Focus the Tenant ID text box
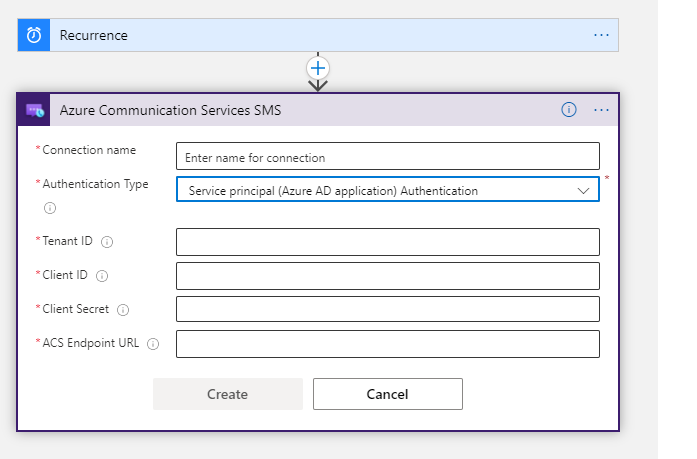Image resolution: width=697 pixels, height=459 pixels. click(388, 242)
